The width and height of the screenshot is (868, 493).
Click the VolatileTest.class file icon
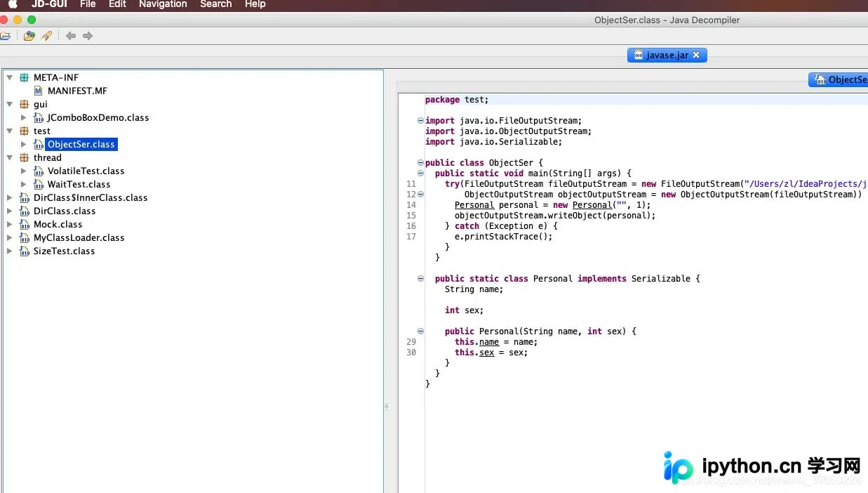[x=39, y=171]
